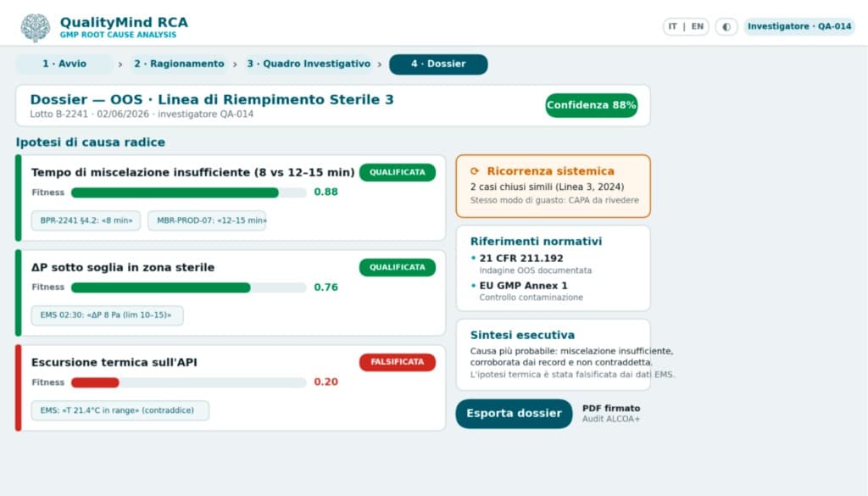Screen dimensions: 868x496
Task: Click Ipotesi di causa radice heading
Action: point(90,142)
